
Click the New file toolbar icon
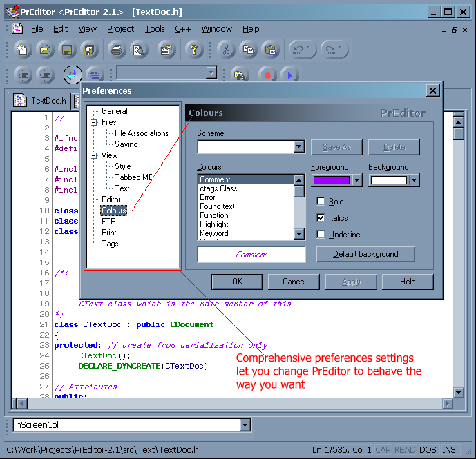tap(23, 50)
